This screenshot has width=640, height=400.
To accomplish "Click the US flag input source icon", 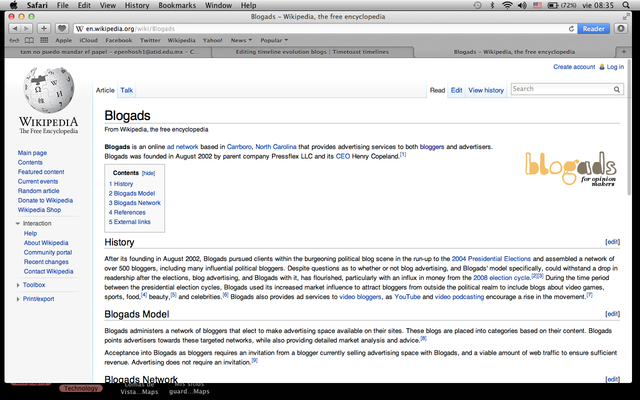I will (x=538, y=5).
